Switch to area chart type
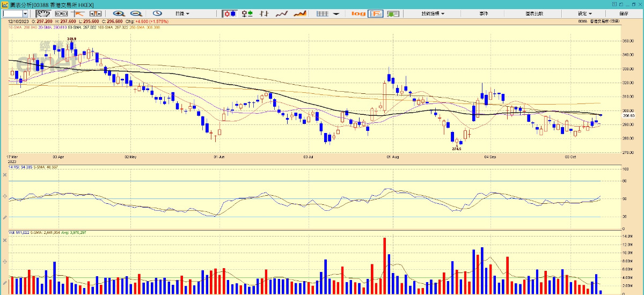The height and width of the screenshot is (295, 644). pyautogui.click(x=300, y=13)
